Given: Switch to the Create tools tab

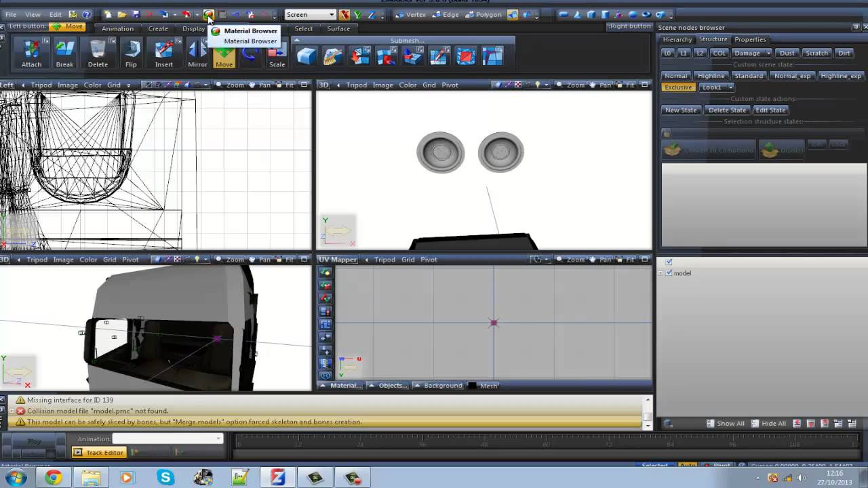Looking at the screenshot, I should click(x=158, y=28).
